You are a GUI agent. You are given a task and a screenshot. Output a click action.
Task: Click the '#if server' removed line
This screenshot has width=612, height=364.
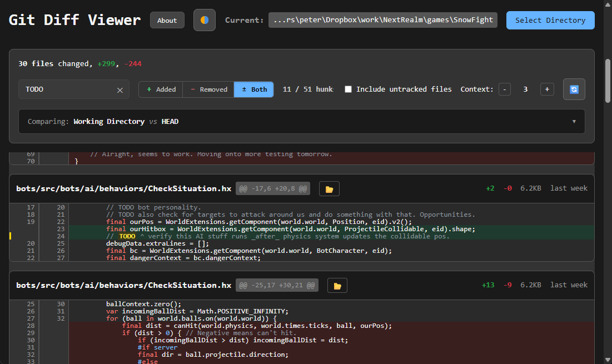(x=158, y=347)
